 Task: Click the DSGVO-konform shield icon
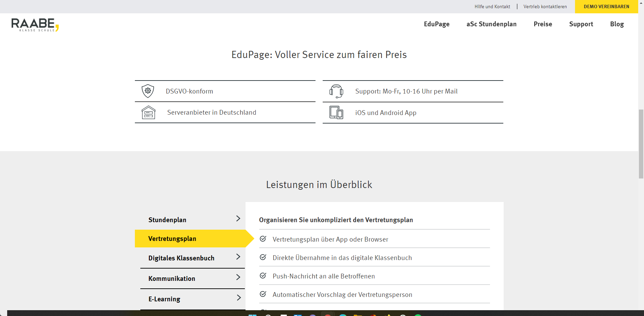coord(148,91)
